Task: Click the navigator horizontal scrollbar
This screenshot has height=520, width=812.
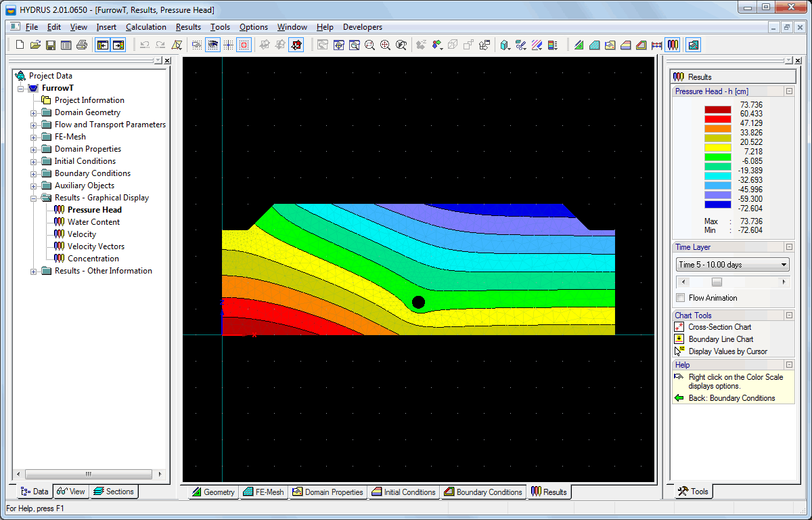Action: [x=88, y=475]
